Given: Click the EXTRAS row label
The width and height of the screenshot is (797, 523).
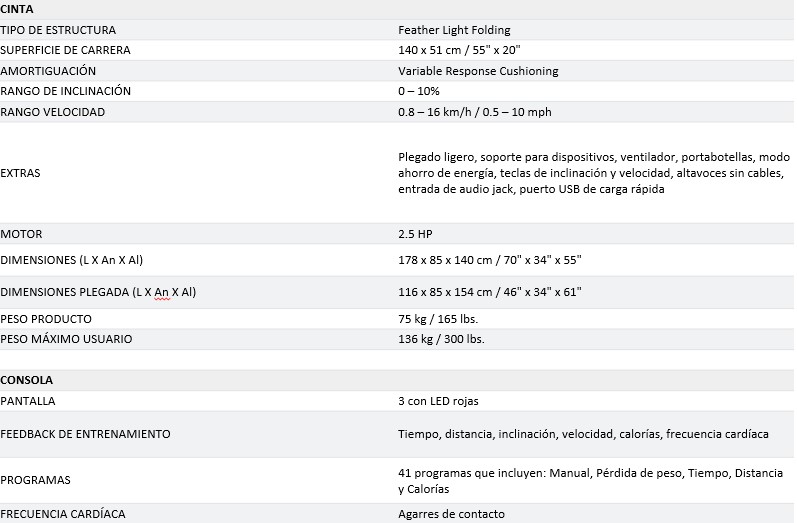Looking at the screenshot, I should point(20,173).
